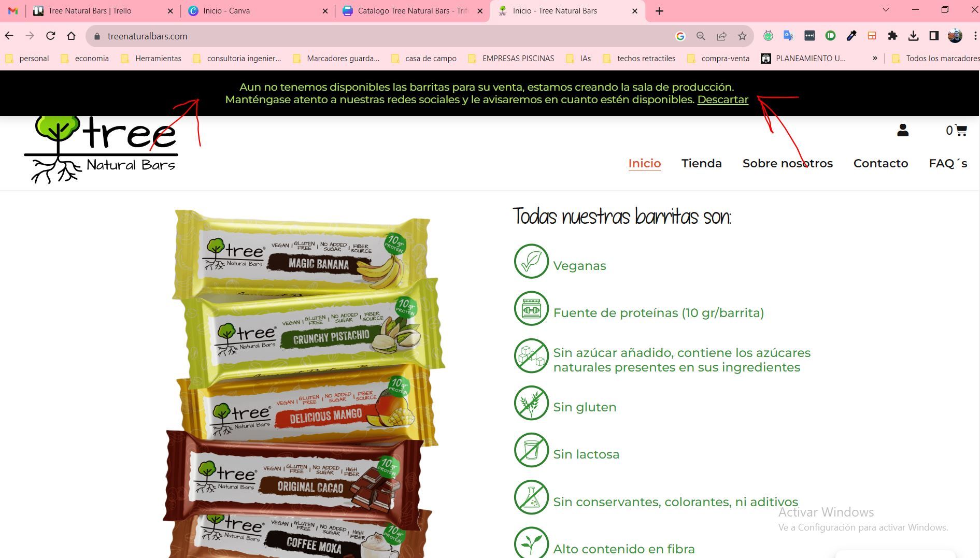Screen dimensions: 980x558
Task: Open the Gmail pinned tab
Action: pyautogui.click(x=13, y=11)
